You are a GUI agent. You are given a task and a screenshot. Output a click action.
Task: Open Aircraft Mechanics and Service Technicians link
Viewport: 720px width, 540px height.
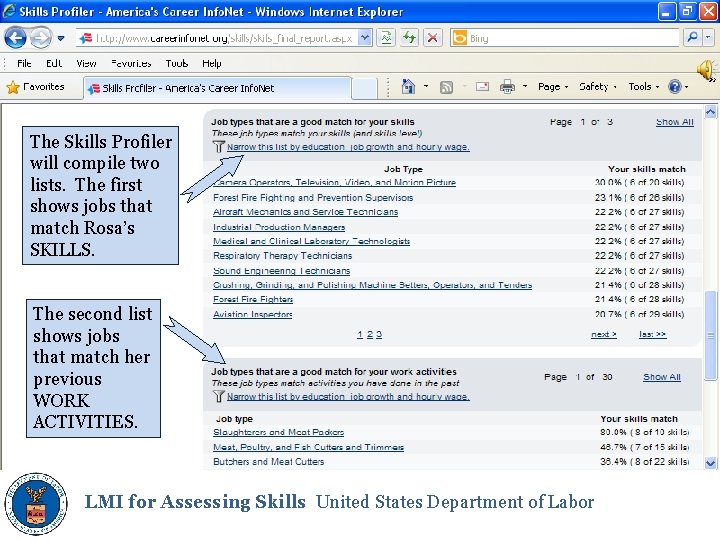tap(305, 212)
